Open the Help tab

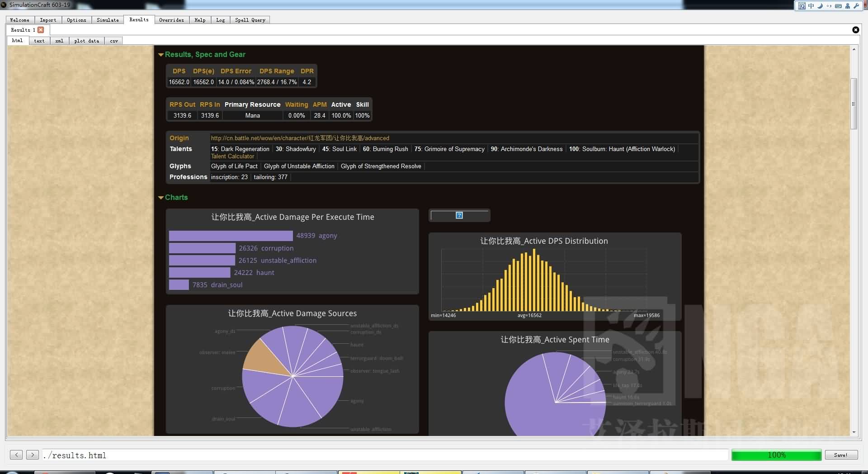point(200,20)
